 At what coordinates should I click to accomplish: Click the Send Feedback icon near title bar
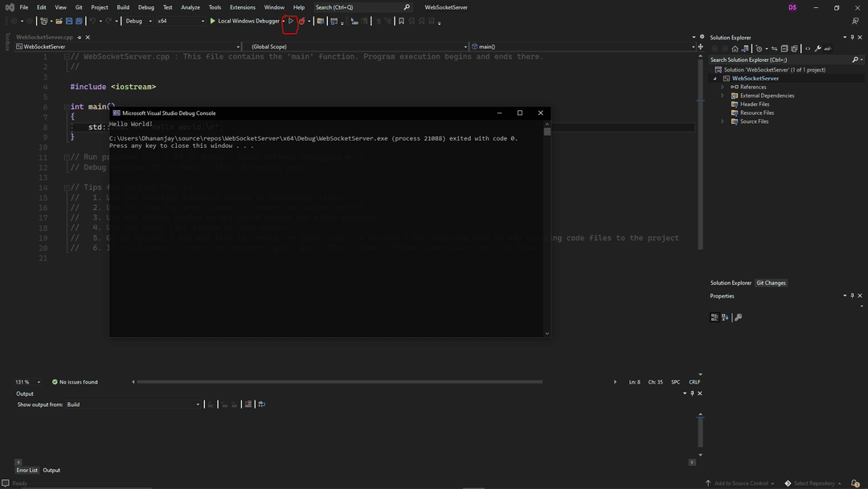tap(855, 21)
